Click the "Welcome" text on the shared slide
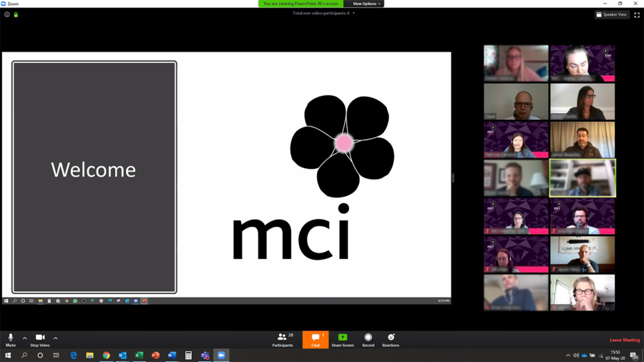The image size is (644, 362). [93, 170]
